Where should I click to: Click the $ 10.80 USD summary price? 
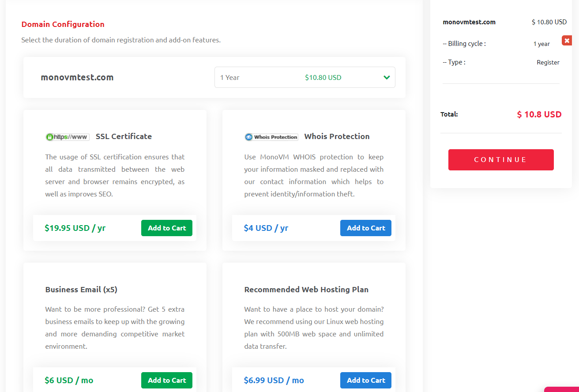pos(549,22)
